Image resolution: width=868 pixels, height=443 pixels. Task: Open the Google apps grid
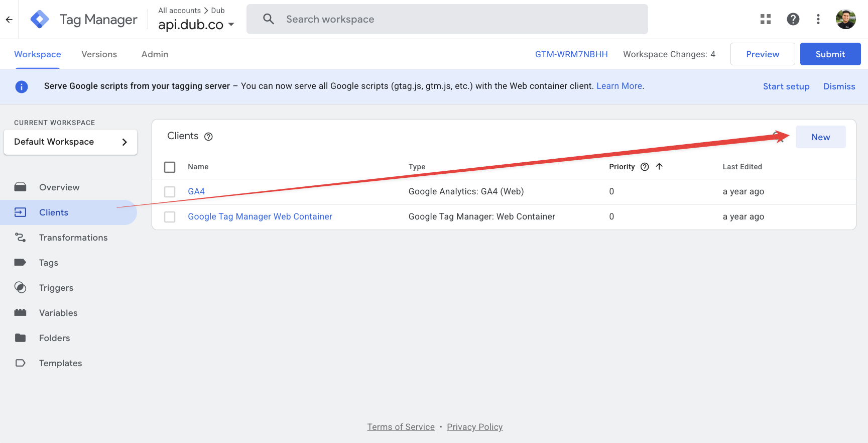point(766,19)
